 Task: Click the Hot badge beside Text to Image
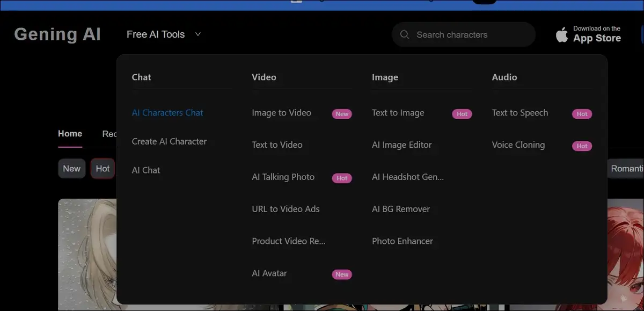(462, 114)
